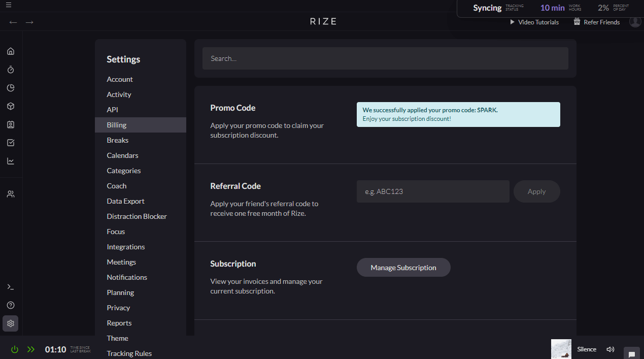This screenshot has width=644, height=359.
Task: Open the Home dashboard icon in sidebar
Action: (x=11, y=51)
